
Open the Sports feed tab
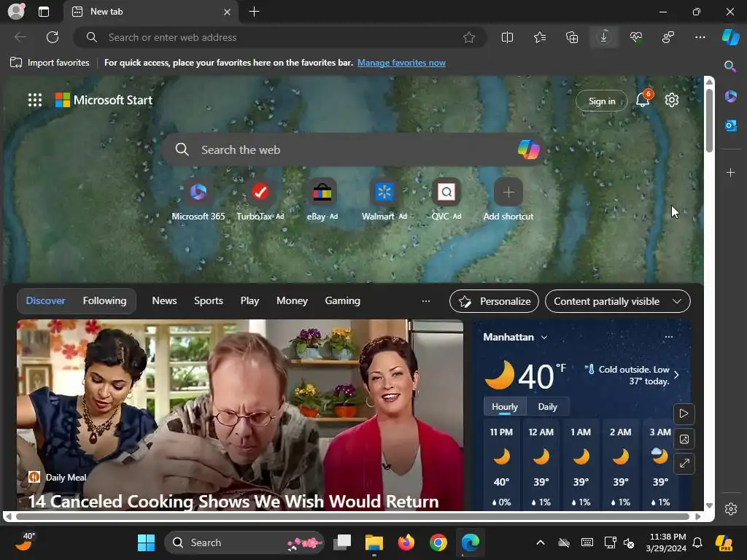coord(208,301)
